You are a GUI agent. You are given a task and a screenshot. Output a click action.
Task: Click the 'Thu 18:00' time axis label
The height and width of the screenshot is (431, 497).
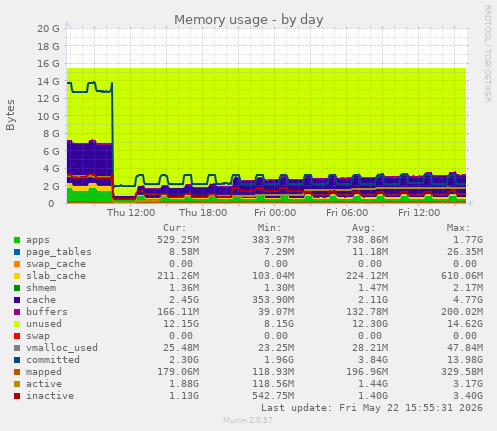pyautogui.click(x=203, y=213)
